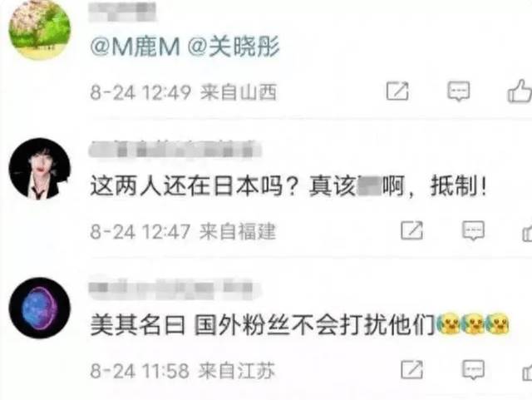
Task: Like the comment from Fujian
Action: pyautogui.click(x=527, y=233)
